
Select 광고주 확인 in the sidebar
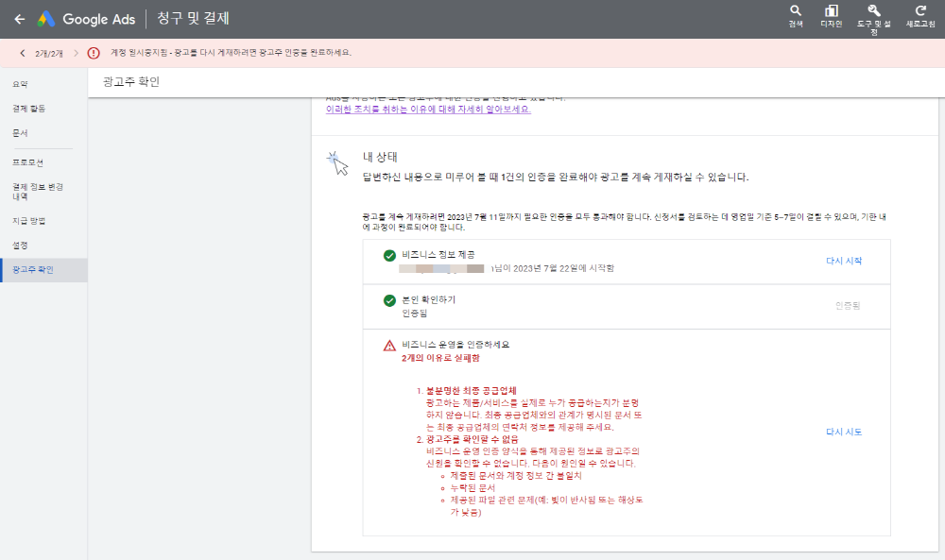coord(44,270)
